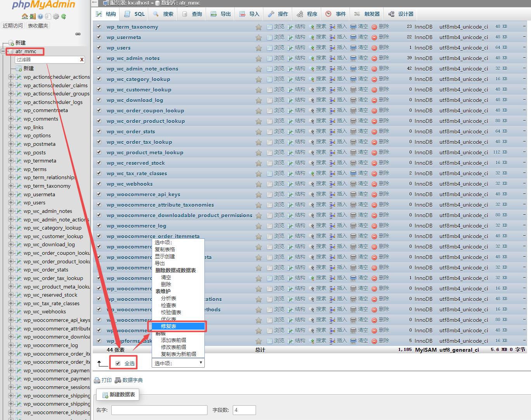Open the 导入 import tab
This screenshot has height=420, width=531.
[x=249, y=14]
